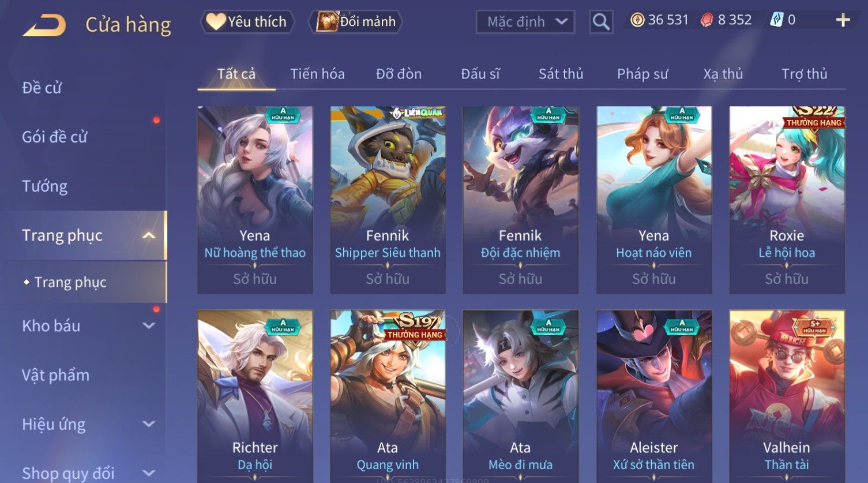Screen dimensions: 868x483
Task: Select Roxie Lễ hội hoa skin card
Action: click(x=787, y=200)
